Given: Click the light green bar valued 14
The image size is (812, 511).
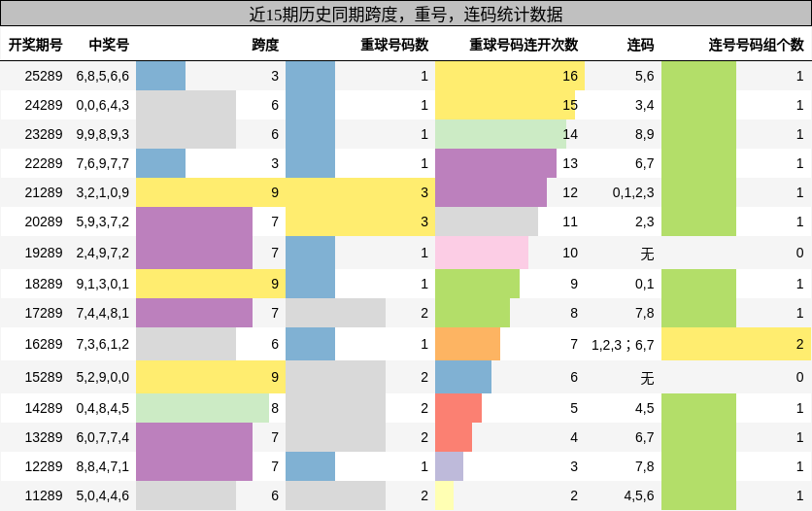Looking at the screenshot, I should pyautogui.click(x=500, y=134).
